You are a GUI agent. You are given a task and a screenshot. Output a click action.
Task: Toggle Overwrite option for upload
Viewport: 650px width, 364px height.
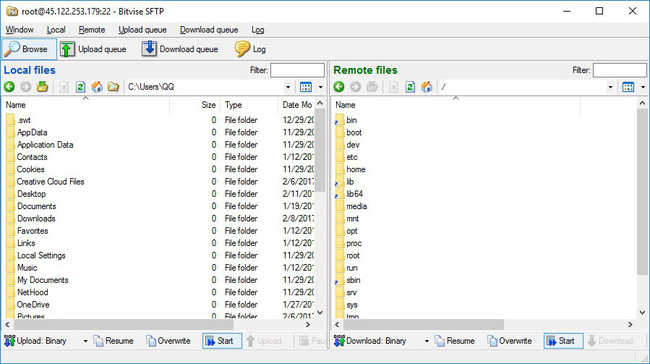point(168,341)
